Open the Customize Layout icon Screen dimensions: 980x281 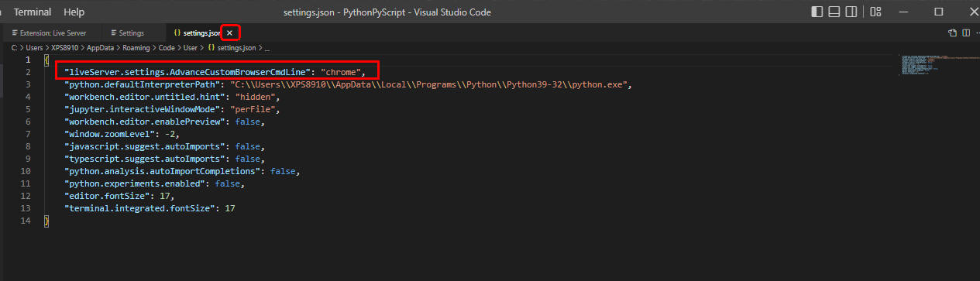tap(875, 12)
